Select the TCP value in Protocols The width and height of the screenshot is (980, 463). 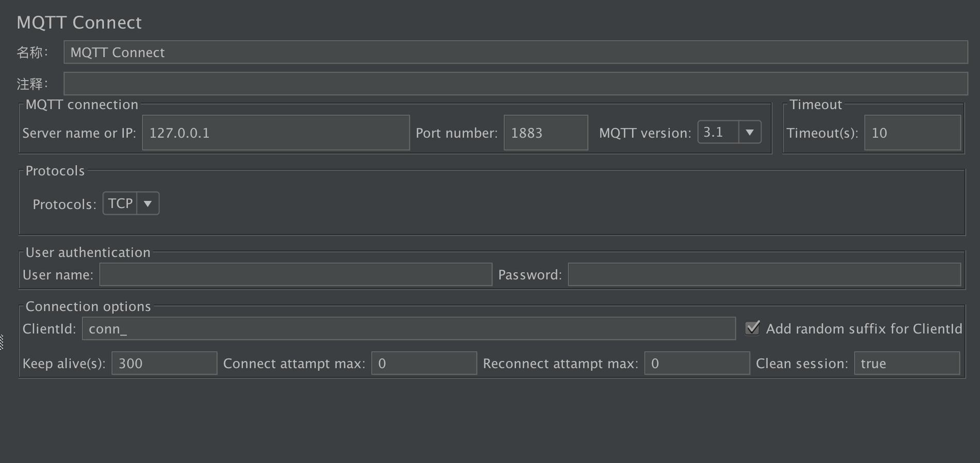tap(120, 203)
